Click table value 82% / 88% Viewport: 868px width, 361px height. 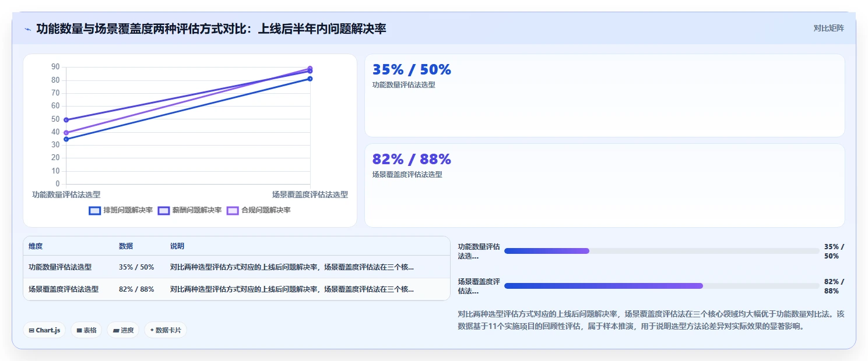[136, 289]
